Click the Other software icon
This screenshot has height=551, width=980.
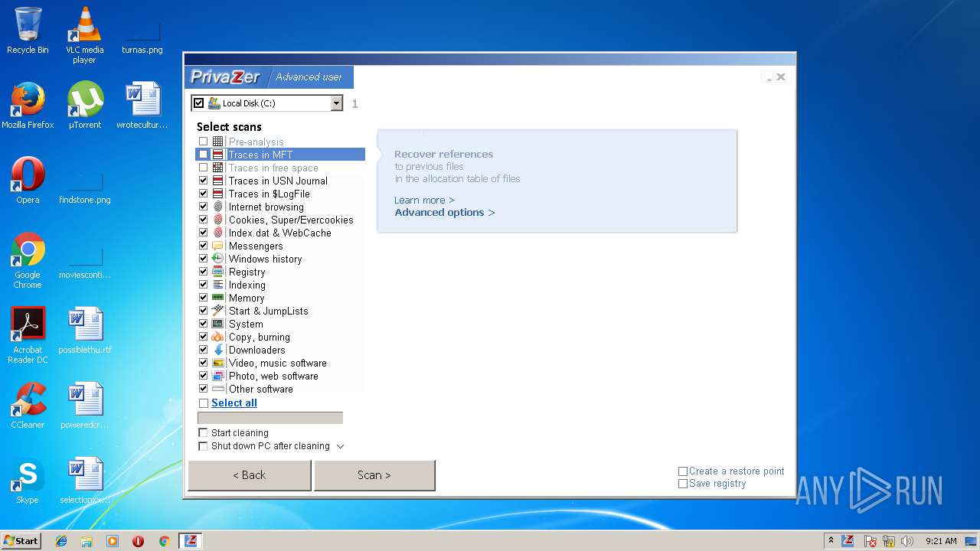[217, 389]
